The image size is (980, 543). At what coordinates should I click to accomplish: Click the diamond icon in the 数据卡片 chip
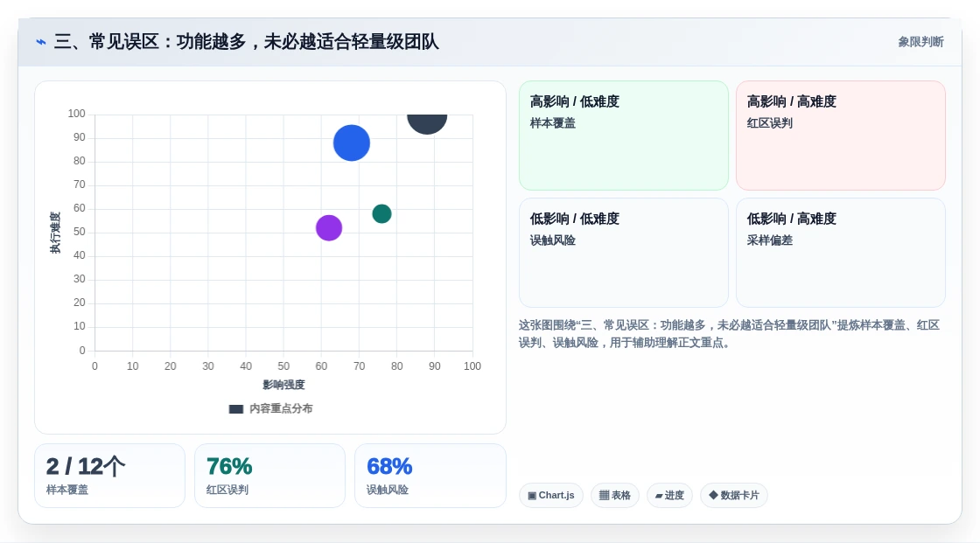point(713,495)
